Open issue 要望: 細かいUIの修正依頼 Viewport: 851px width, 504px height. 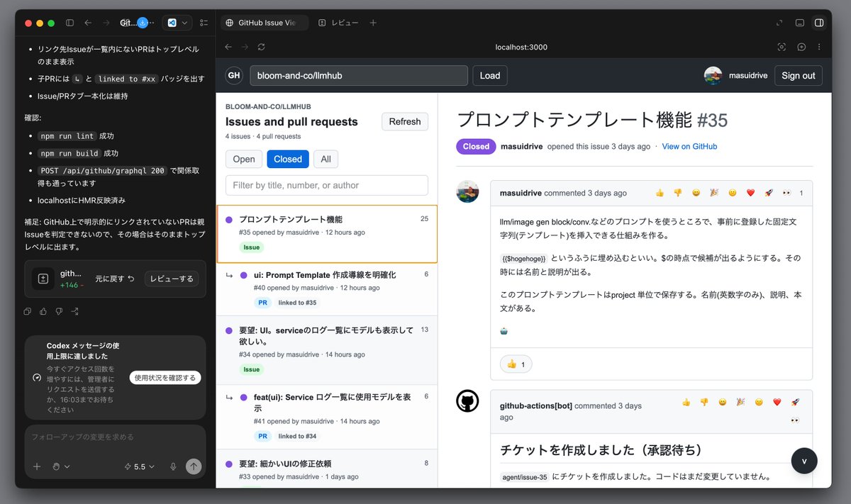(327, 469)
